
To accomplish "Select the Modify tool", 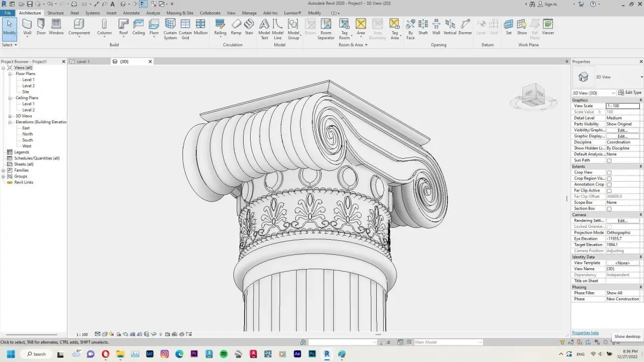I will point(10,27).
